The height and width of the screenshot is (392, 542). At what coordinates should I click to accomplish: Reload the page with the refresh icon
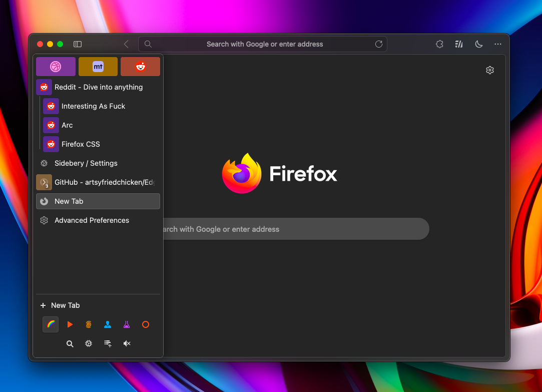(379, 44)
